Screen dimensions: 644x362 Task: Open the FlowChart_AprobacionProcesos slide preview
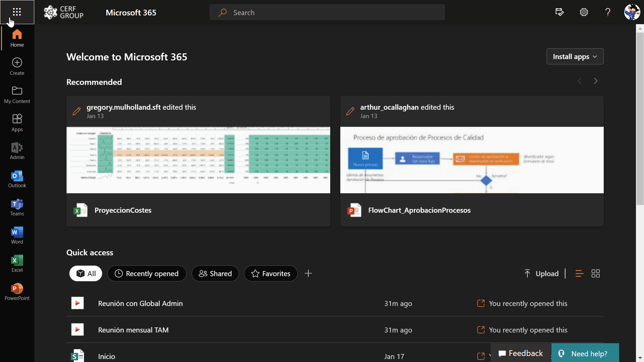click(472, 160)
